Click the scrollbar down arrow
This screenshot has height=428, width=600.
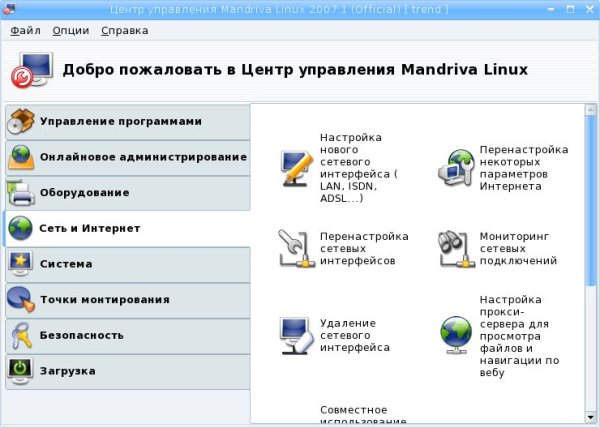click(x=590, y=417)
